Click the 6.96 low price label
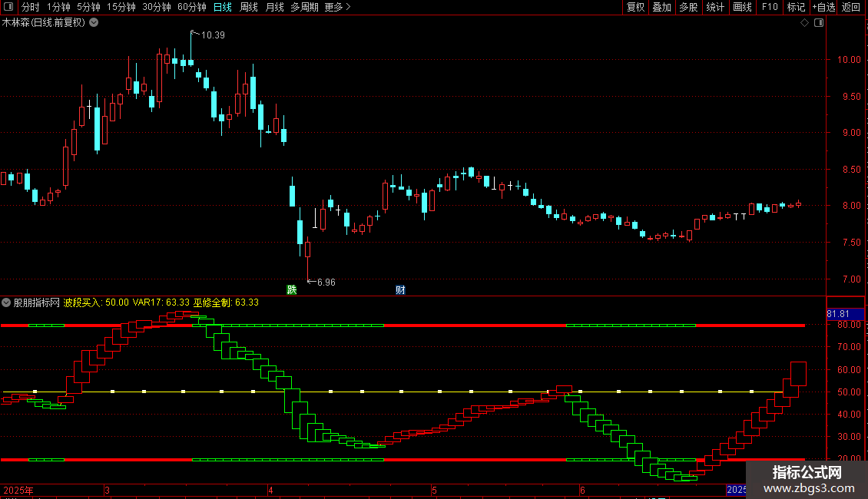This screenshot has height=499, width=868. pos(326,283)
